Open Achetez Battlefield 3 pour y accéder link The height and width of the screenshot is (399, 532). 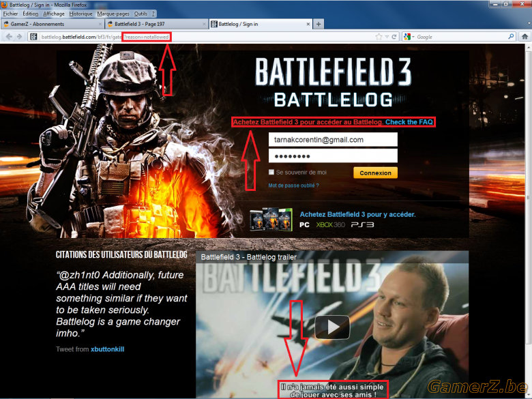357,214
